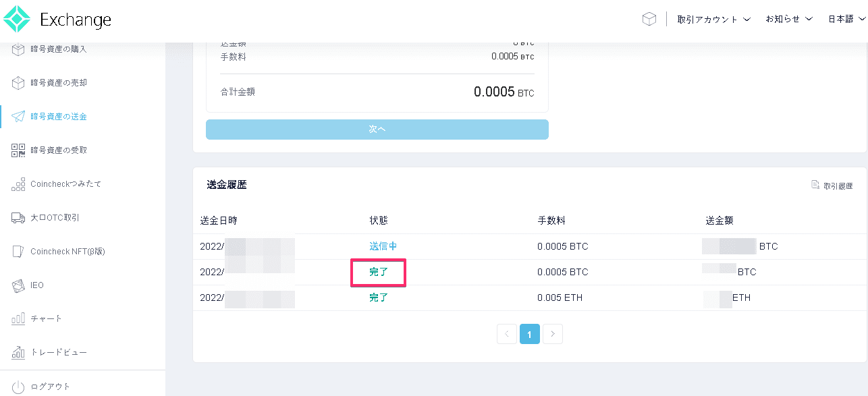Click the Coincheck Exchange logo icon

[x=17, y=20]
